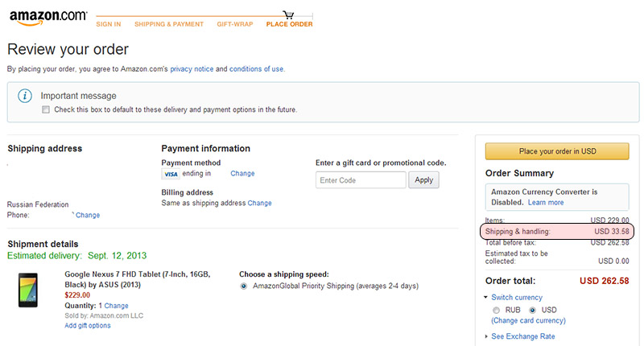The height and width of the screenshot is (346, 644).
Task: Select the RUB currency radio button
Action: click(x=496, y=311)
